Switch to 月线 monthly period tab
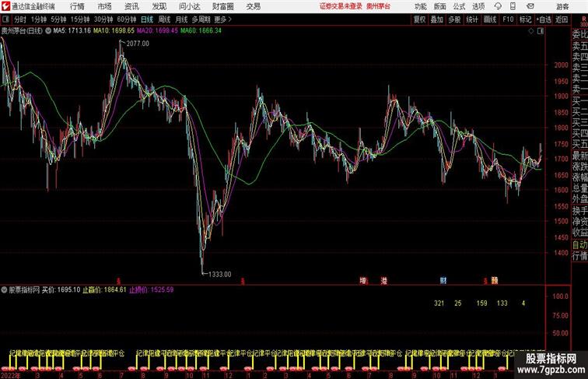The height and width of the screenshot is (379, 588). (x=181, y=19)
